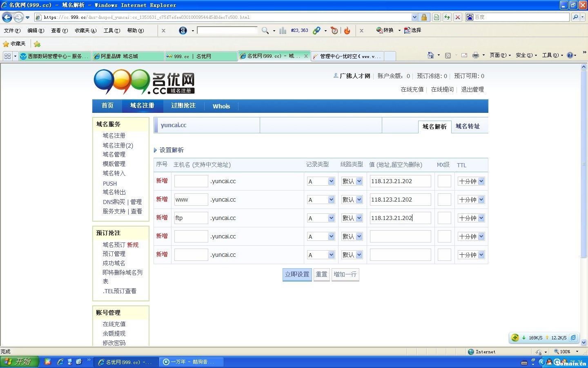Click the 退出管理 logout link

(x=472, y=89)
